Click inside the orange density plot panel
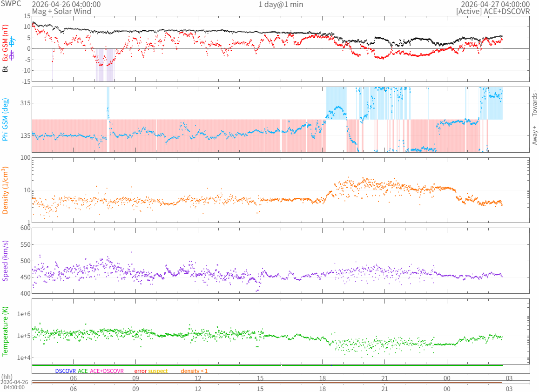539x392 pixels. click(281, 190)
